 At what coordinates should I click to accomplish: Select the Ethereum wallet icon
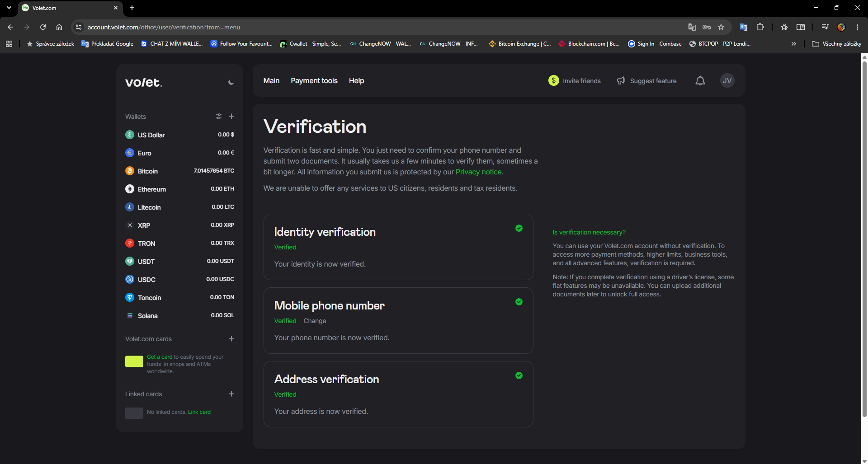click(x=130, y=189)
